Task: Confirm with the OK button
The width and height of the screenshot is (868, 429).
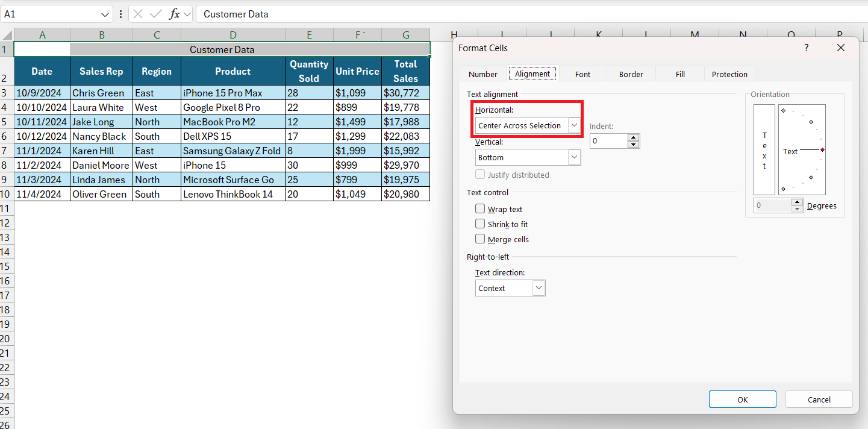Action: pyautogui.click(x=743, y=399)
